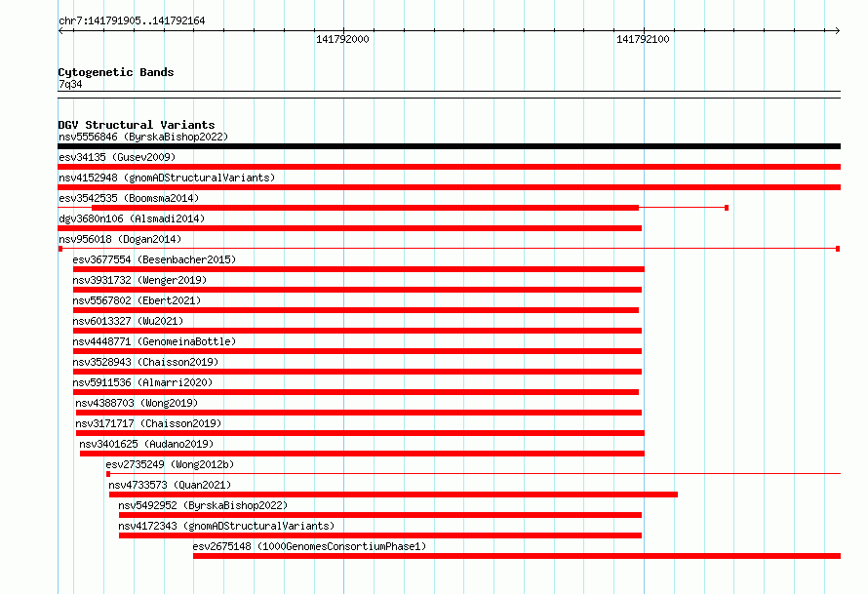Image resolution: width=868 pixels, height=594 pixels.
Task: Click the dgv3680n106 (Alsmadi2014) label
Action: (x=132, y=218)
